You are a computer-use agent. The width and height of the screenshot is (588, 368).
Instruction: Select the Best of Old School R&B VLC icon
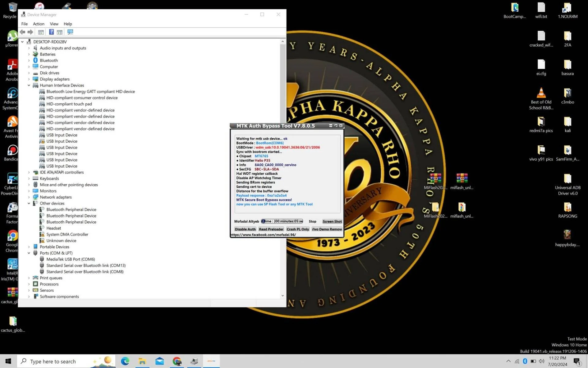point(541,99)
